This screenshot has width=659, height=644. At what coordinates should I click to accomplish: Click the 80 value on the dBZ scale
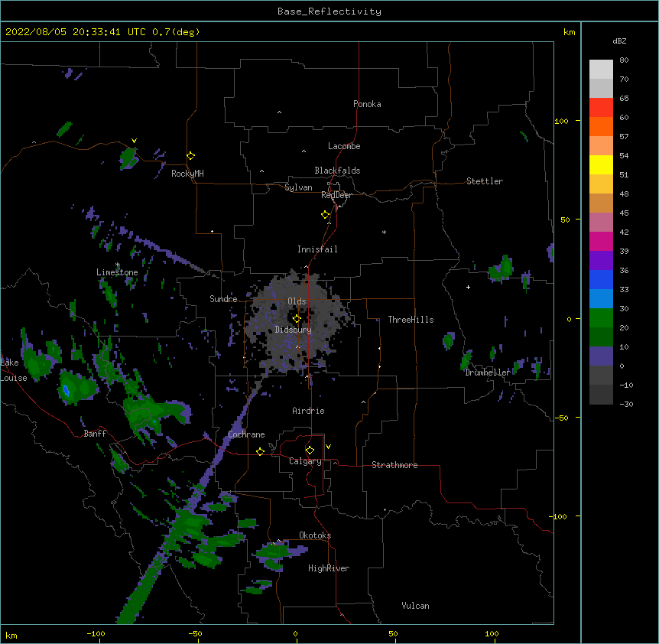(x=624, y=60)
